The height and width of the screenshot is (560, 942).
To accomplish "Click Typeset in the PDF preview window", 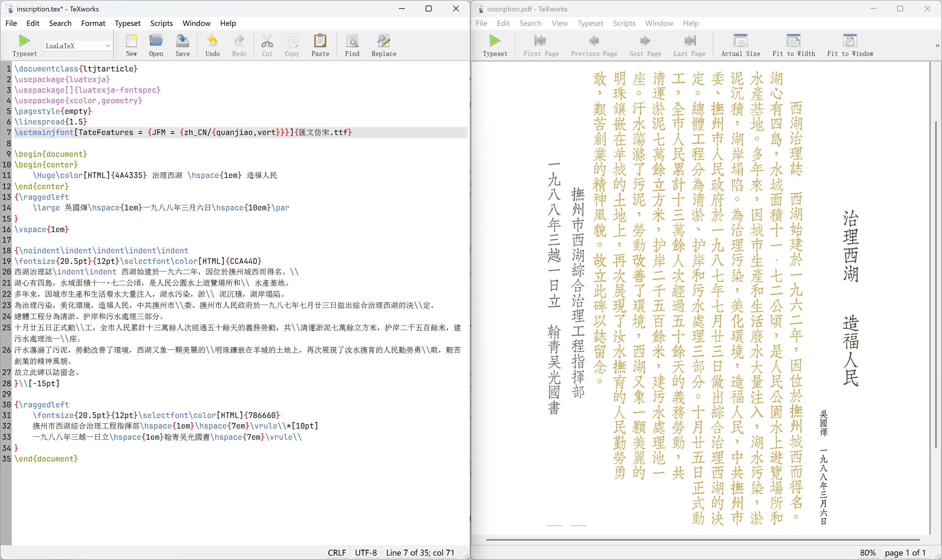I will pos(495,46).
